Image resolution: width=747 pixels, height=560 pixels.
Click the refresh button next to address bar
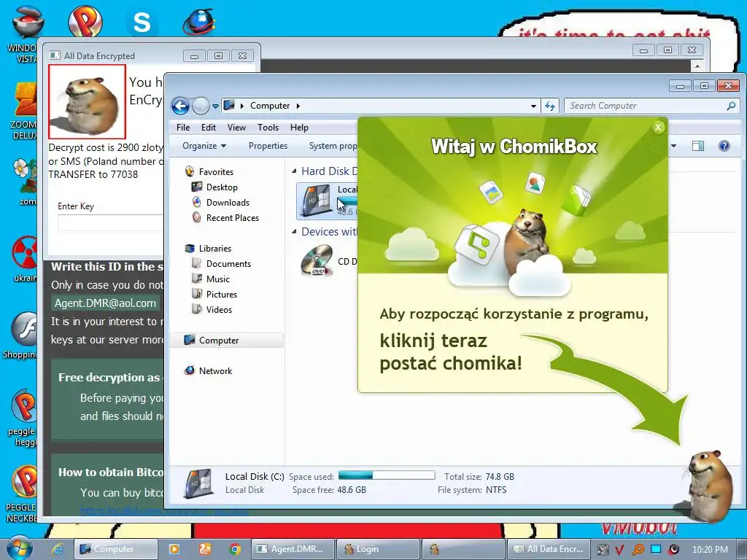(x=550, y=106)
